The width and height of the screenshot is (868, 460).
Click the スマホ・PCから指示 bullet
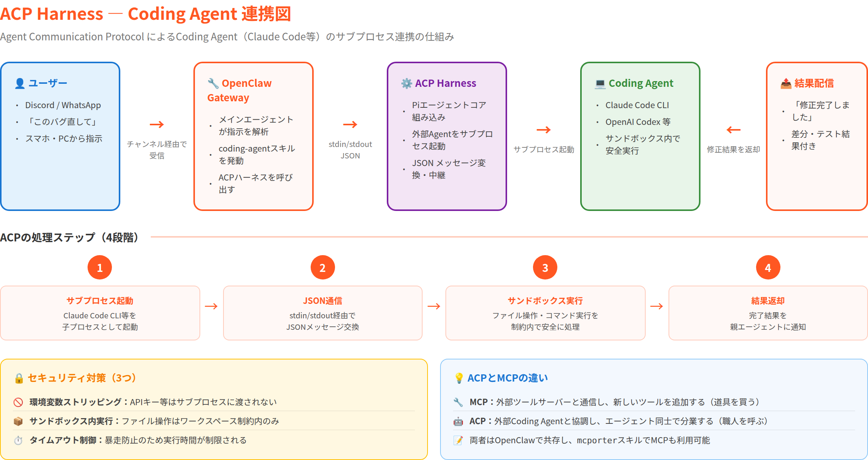64,139
